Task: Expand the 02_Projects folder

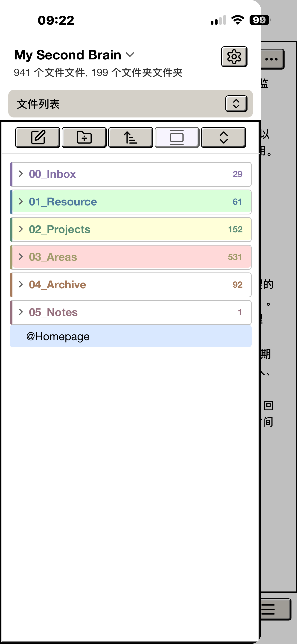Action: tap(21, 229)
